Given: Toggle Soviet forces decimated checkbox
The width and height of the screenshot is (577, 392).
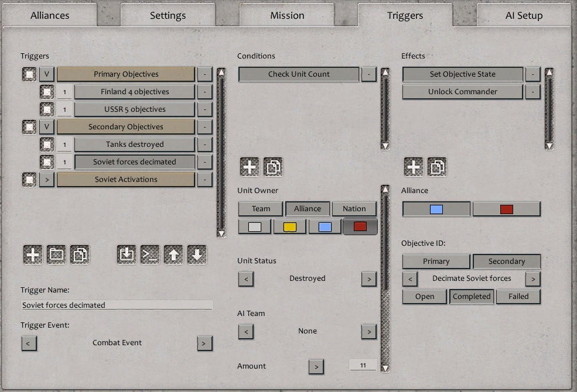Looking at the screenshot, I should click(x=47, y=162).
